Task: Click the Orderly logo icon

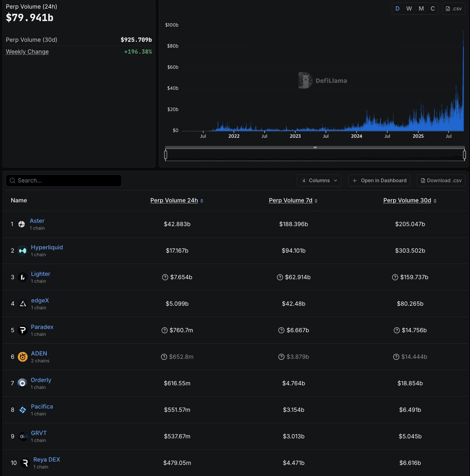Action: pyautogui.click(x=22, y=383)
